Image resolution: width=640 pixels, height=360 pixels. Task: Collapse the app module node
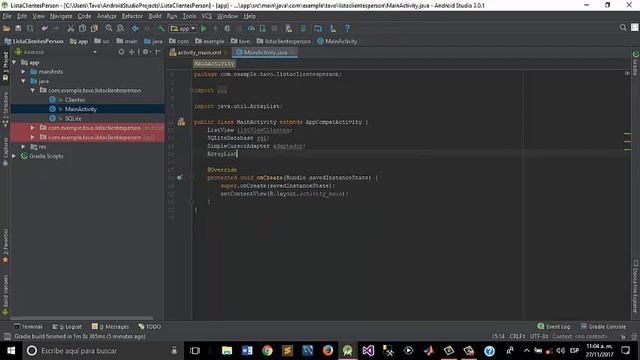pyautogui.click(x=14, y=62)
